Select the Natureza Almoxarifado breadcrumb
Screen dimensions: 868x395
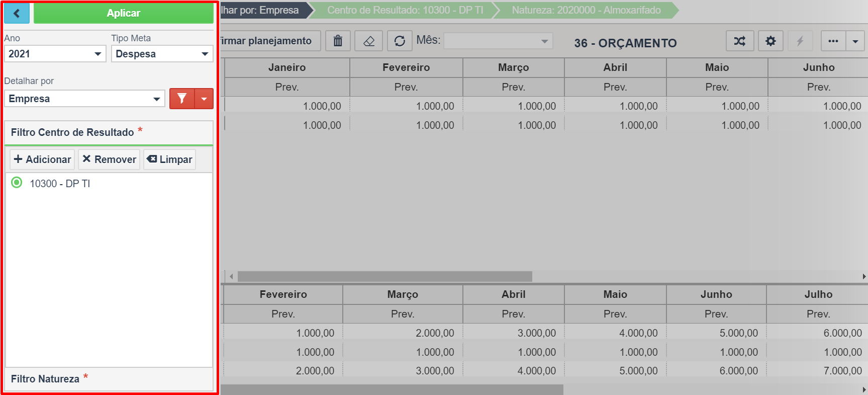point(586,10)
